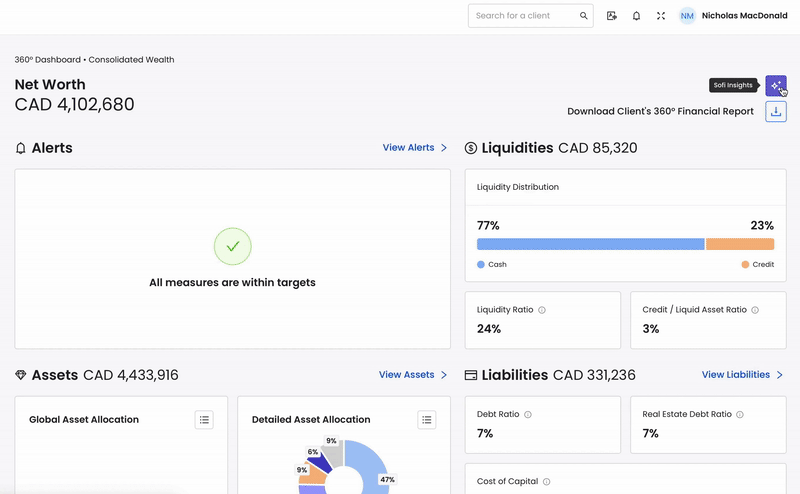Click the search magnifier icon
Screen dimensions: 800x494
click(x=584, y=16)
